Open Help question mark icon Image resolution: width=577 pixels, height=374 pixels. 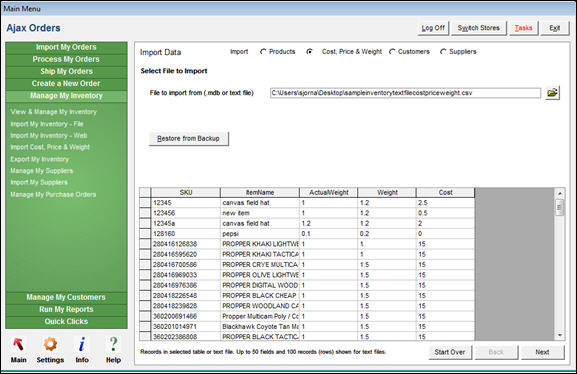(x=113, y=345)
